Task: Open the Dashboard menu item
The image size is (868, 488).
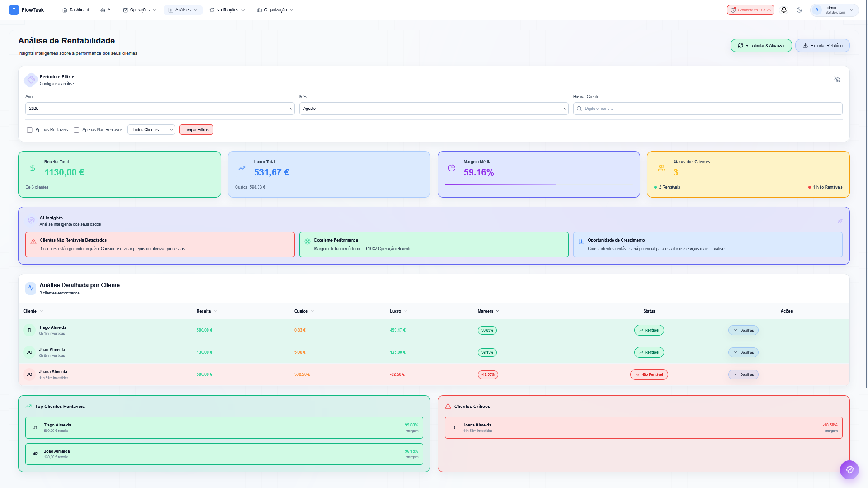Action: point(75,10)
